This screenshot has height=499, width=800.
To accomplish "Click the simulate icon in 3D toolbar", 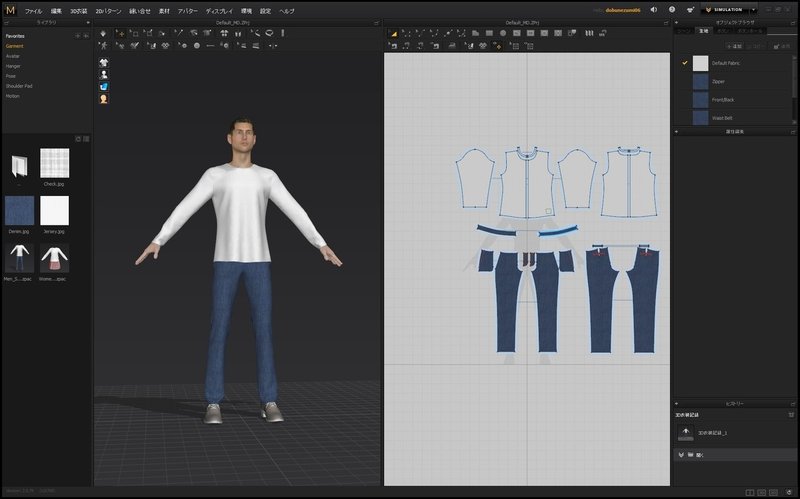I will click(105, 33).
